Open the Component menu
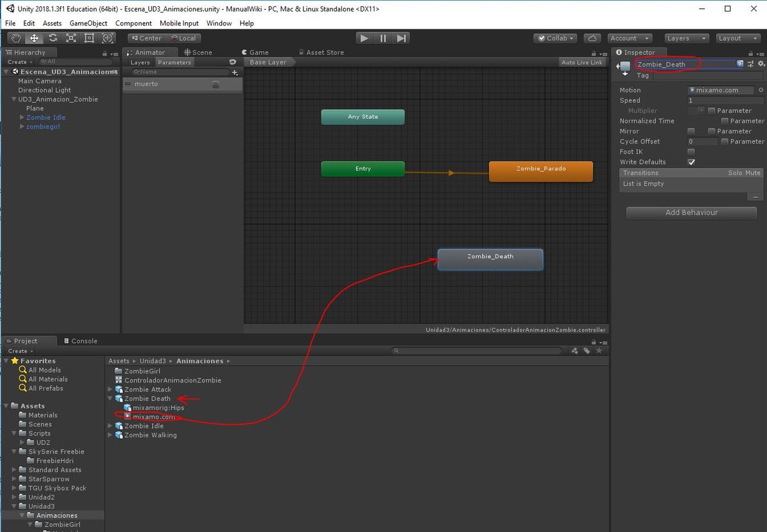This screenshot has height=532, width=767. point(134,24)
